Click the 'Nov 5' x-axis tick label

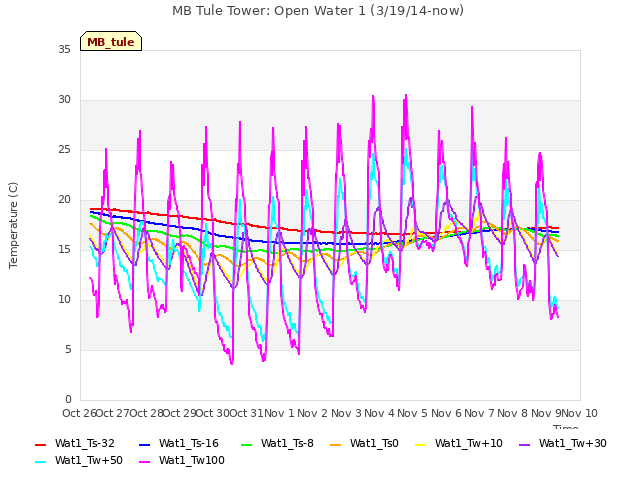click(x=413, y=413)
